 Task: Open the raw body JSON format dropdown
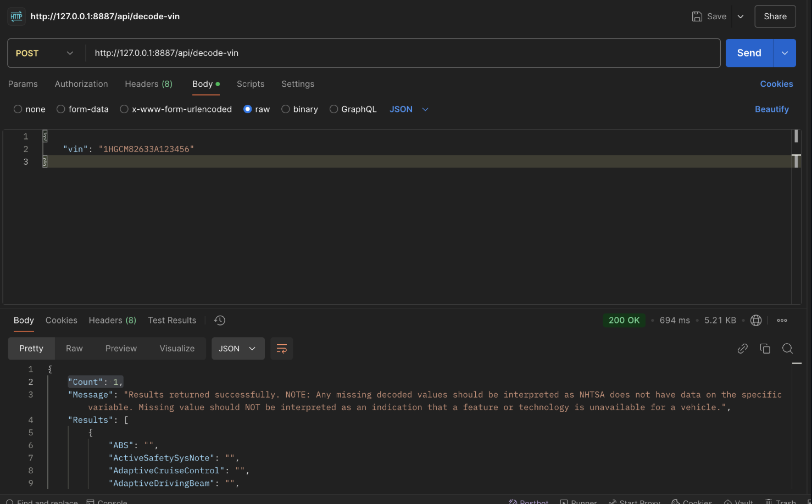coord(409,109)
